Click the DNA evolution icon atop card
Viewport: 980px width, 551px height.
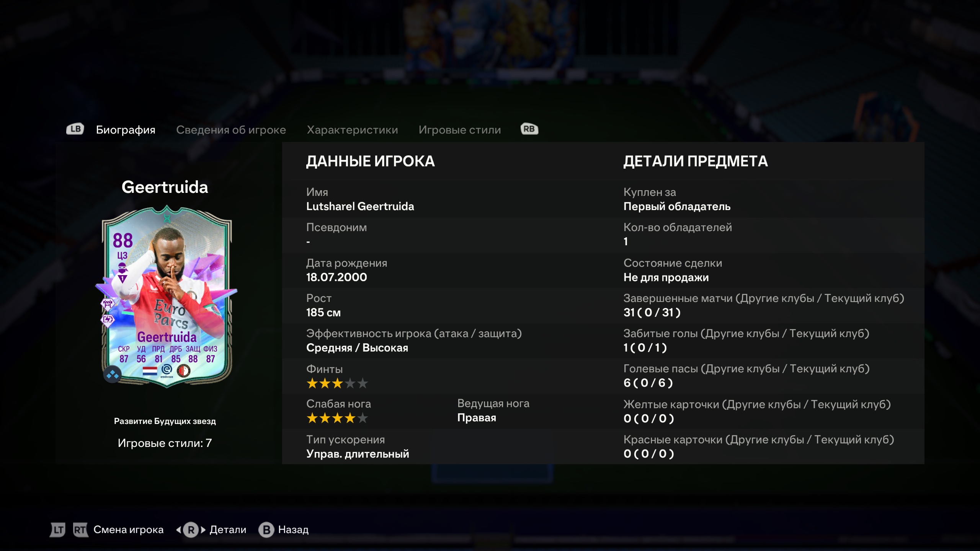(x=167, y=219)
